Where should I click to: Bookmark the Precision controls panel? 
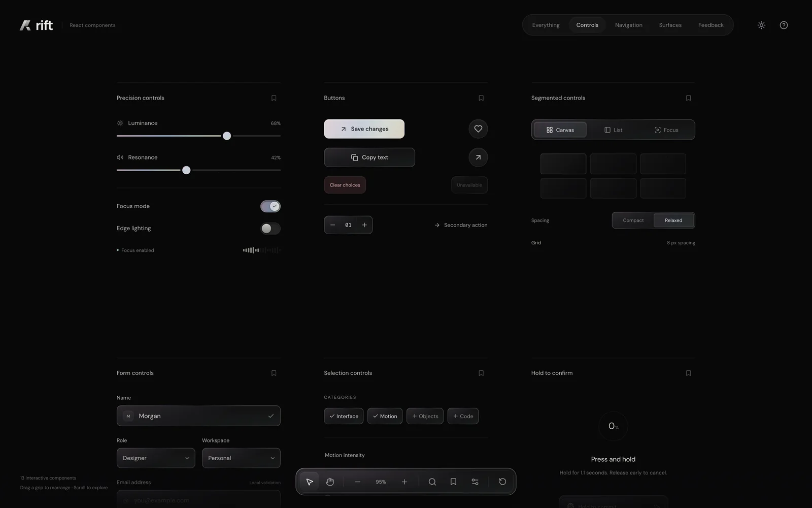click(274, 98)
